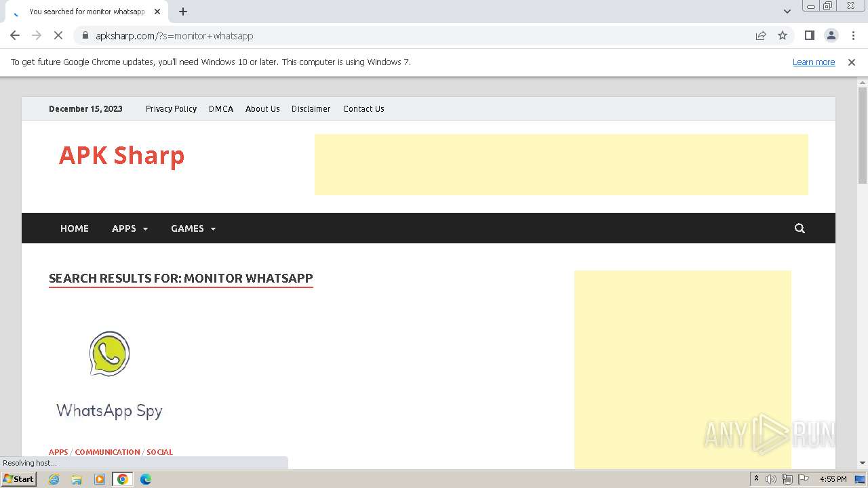
Task: Open the network tray icon
Action: [x=787, y=479]
